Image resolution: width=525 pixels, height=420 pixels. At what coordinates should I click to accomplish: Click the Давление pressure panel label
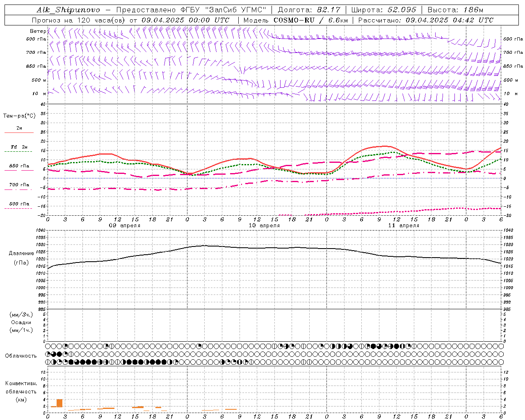21,253
